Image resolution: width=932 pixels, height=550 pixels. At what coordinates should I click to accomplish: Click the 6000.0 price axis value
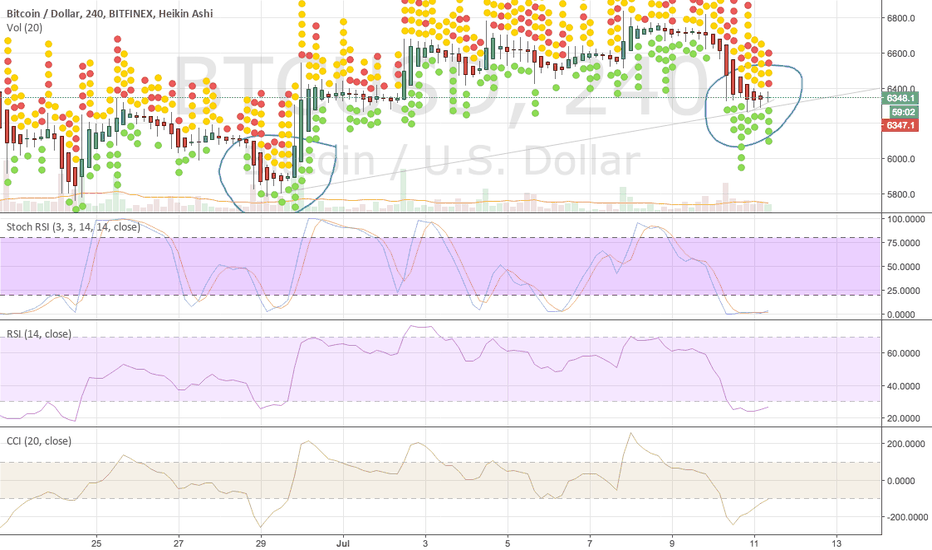pos(900,159)
